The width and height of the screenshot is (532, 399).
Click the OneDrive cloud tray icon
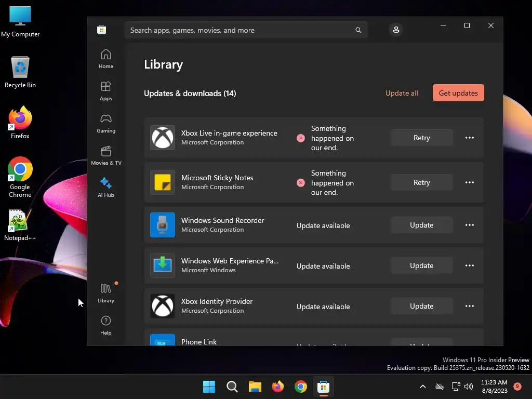tap(440, 387)
